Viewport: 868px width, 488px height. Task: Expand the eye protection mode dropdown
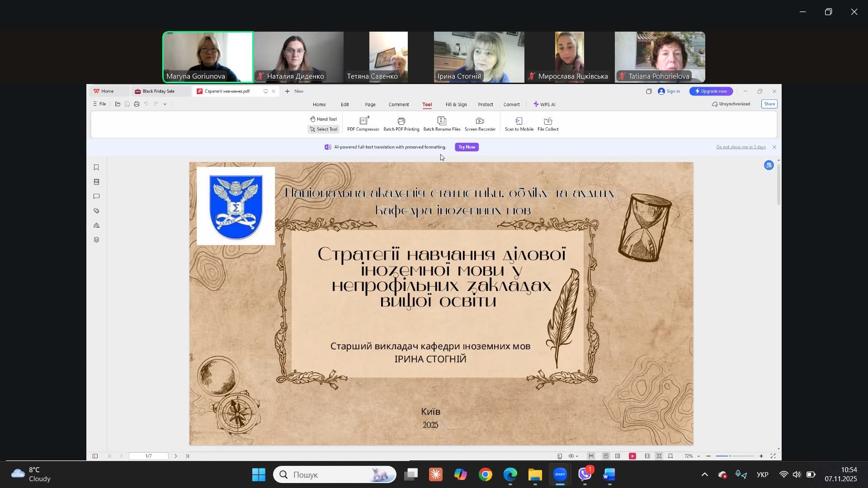point(577,456)
